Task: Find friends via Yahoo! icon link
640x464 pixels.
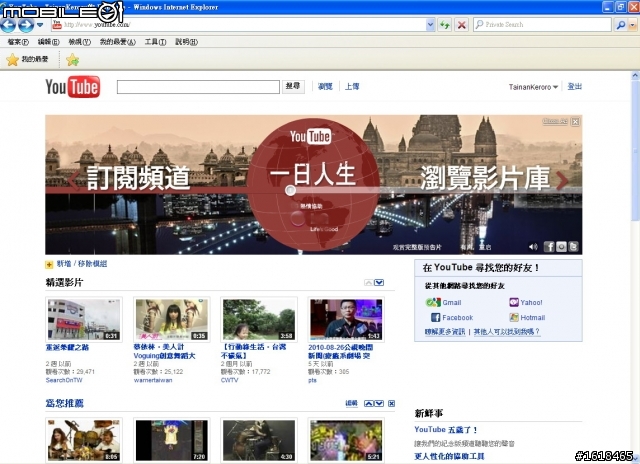Action: pos(526,302)
